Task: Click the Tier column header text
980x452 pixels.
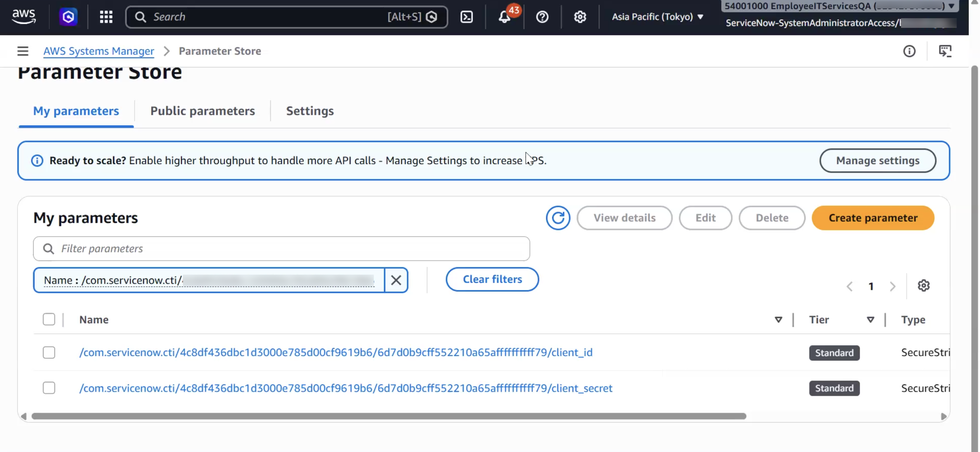Action: [x=819, y=320]
